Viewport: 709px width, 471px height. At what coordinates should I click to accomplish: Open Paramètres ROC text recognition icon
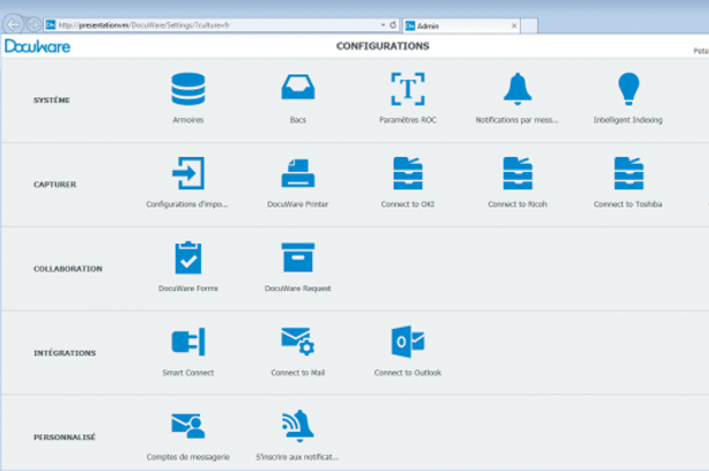click(x=408, y=89)
